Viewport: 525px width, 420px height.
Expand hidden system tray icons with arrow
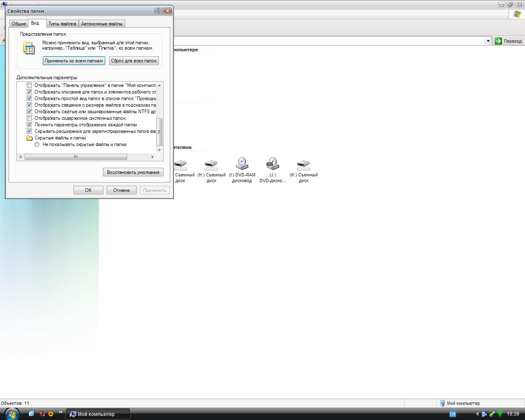477,414
